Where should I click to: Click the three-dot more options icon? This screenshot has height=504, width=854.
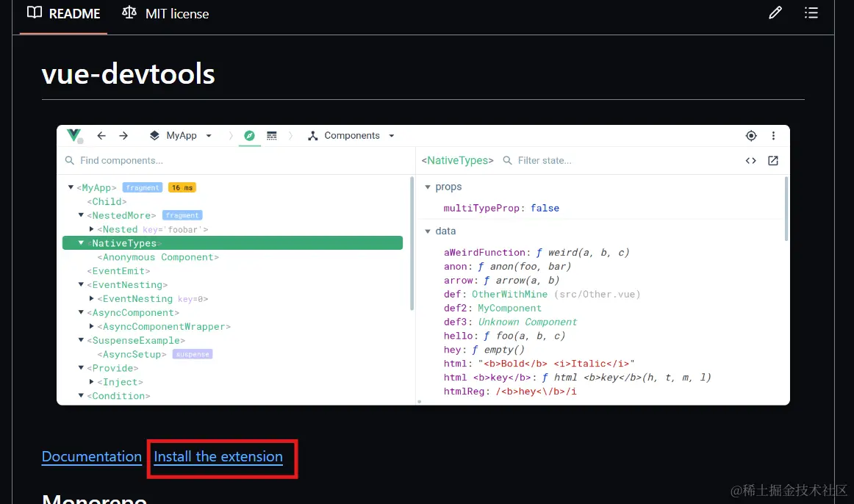click(773, 135)
